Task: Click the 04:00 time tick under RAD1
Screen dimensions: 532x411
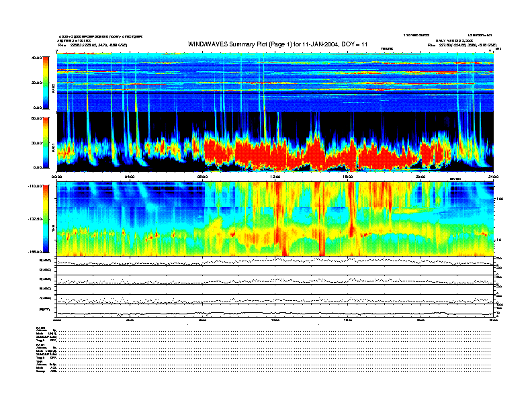Action: (x=130, y=177)
